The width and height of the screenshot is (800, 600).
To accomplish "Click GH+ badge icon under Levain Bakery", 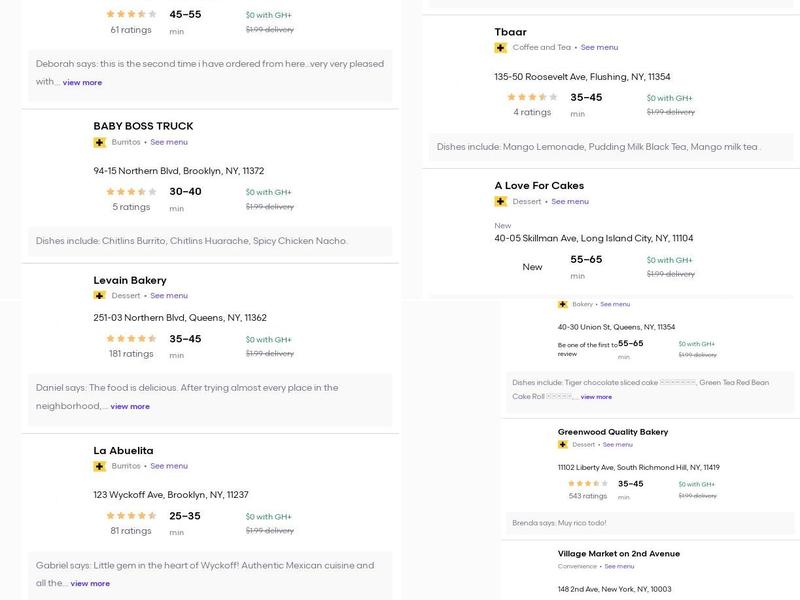I will pyautogui.click(x=99, y=296).
